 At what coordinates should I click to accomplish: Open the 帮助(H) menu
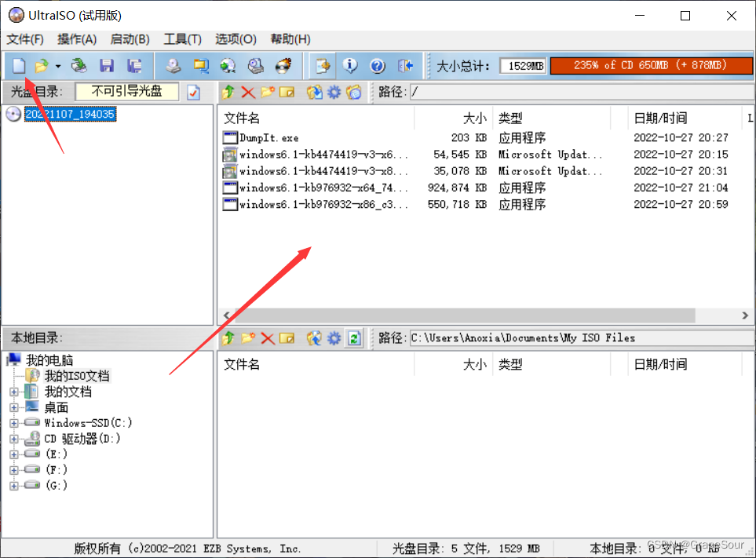pyautogui.click(x=290, y=39)
